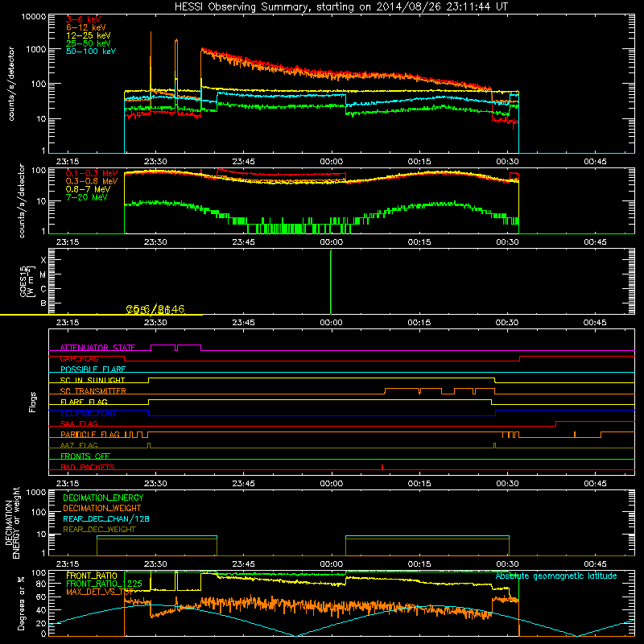Click the MAX_DET_VS_TOT legend label
644x644 pixels.
pyautogui.click(x=100, y=592)
